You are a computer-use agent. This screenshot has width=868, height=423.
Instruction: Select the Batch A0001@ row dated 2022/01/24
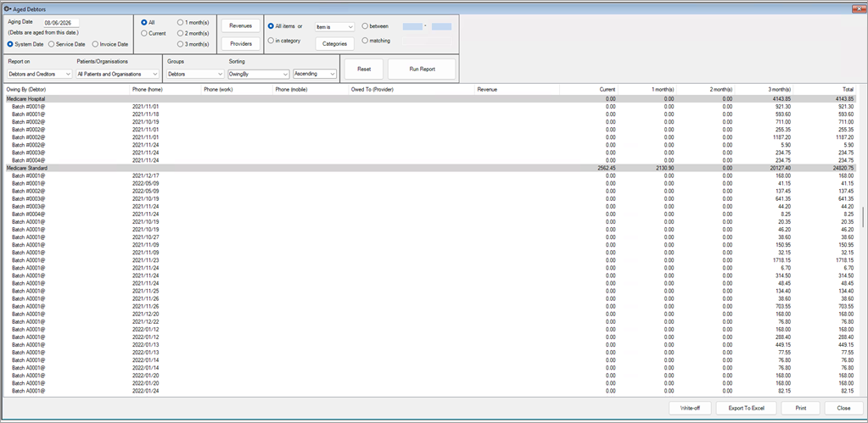point(431,391)
